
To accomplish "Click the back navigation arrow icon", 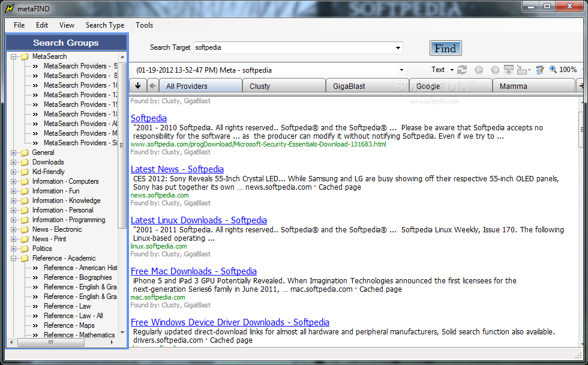I will (x=479, y=70).
